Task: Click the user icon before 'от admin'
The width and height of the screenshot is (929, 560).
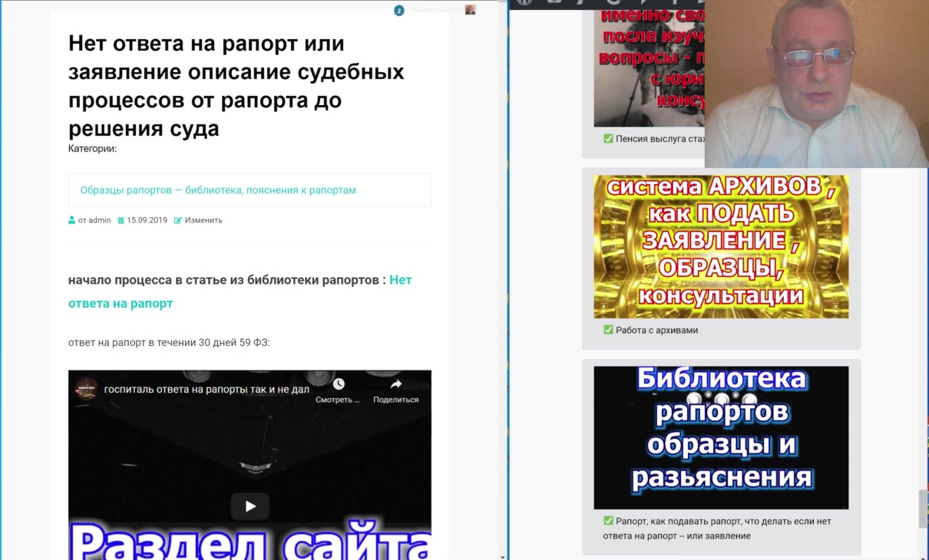Action: coord(72,220)
